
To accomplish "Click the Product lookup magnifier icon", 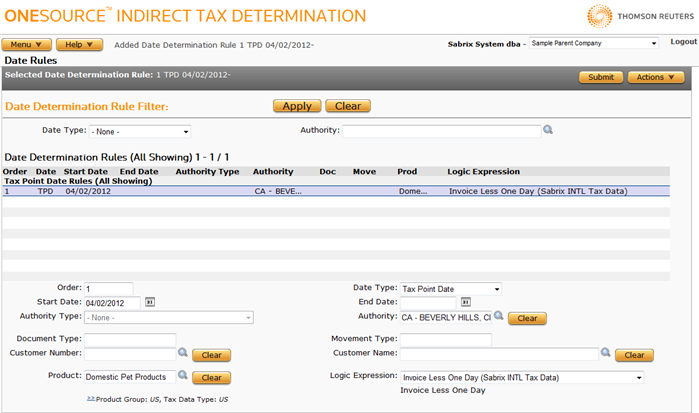I will point(182,377).
